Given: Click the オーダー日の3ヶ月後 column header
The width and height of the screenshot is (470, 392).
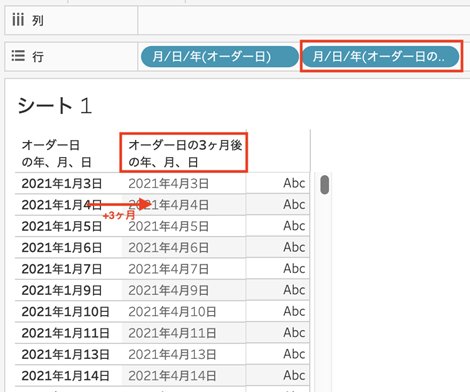Looking at the screenshot, I should pyautogui.click(x=185, y=154).
